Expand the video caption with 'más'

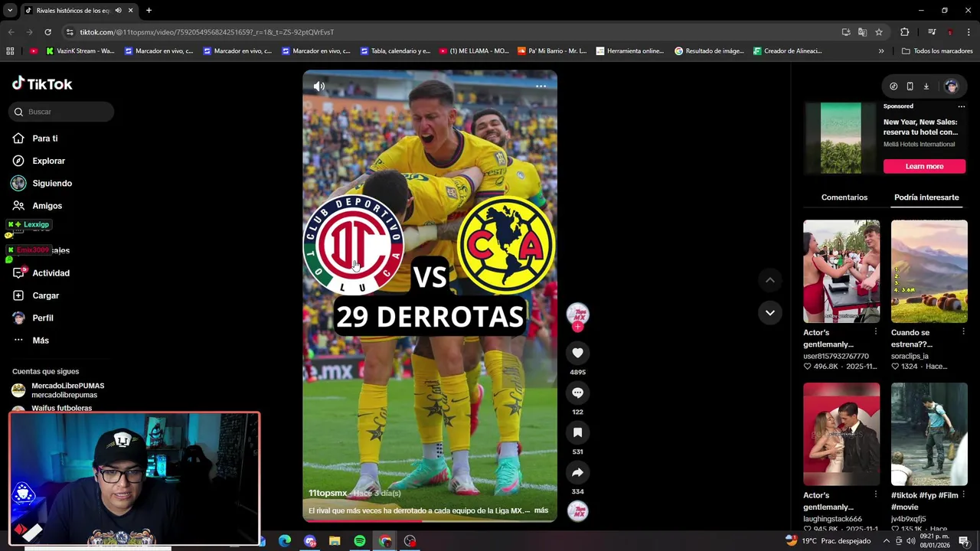coord(541,510)
